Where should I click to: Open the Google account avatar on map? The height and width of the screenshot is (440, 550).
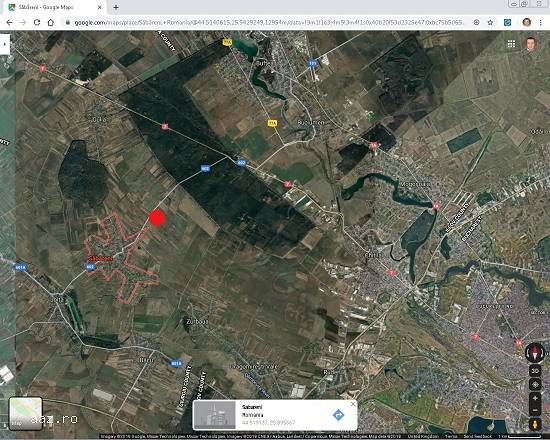pyautogui.click(x=530, y=44)
